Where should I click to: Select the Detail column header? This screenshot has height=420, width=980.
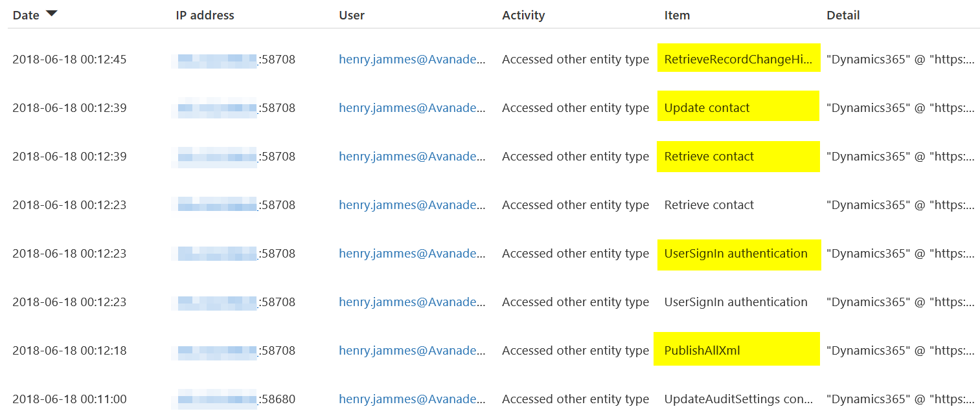[843, 15]
